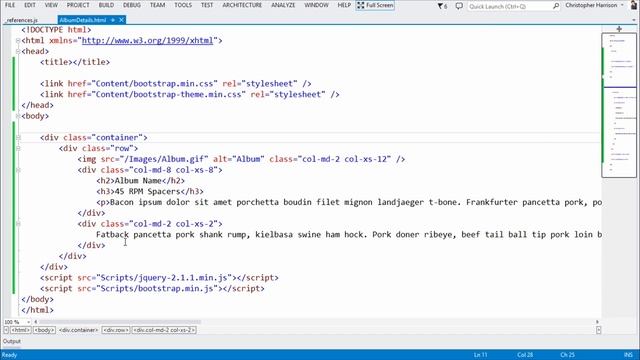The width and height of the screenshot is (640, 360).
Task: Open the VIEW menu
Action: click(51, 5)
